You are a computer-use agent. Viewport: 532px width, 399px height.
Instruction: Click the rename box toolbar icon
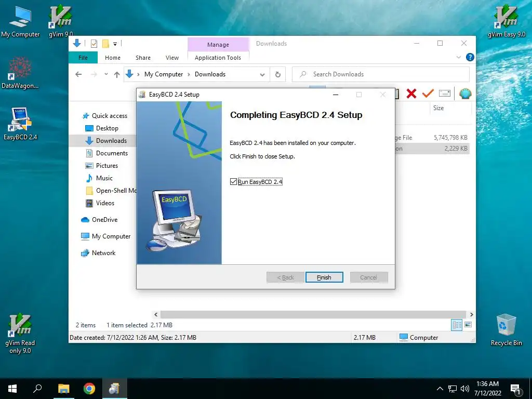pos(445,94)
